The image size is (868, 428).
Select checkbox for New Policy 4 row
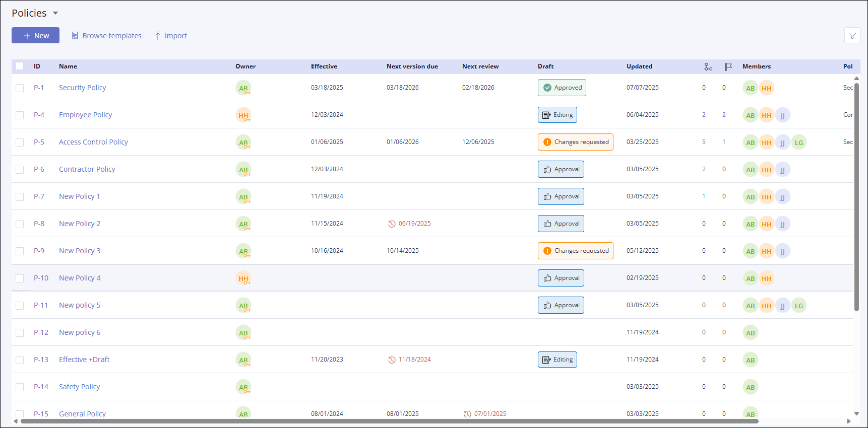tap(20, 278)
